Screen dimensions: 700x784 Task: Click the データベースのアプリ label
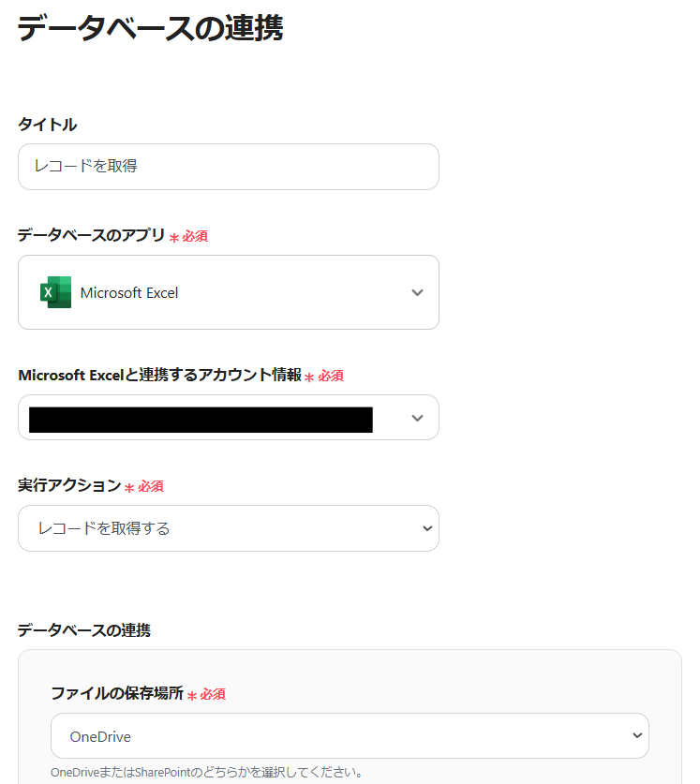tap(91, 236)
